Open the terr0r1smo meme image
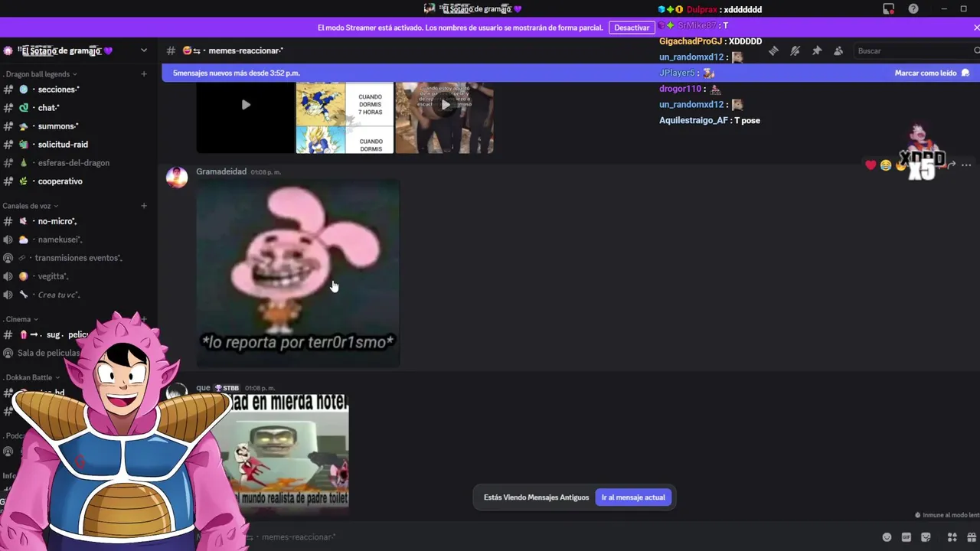Image resolution: width=980 pixels, height=551 pixels. pos(298,273)
